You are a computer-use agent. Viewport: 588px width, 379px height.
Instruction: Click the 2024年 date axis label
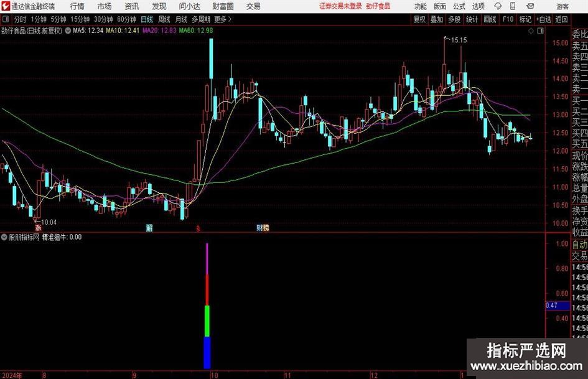(12, 375)
